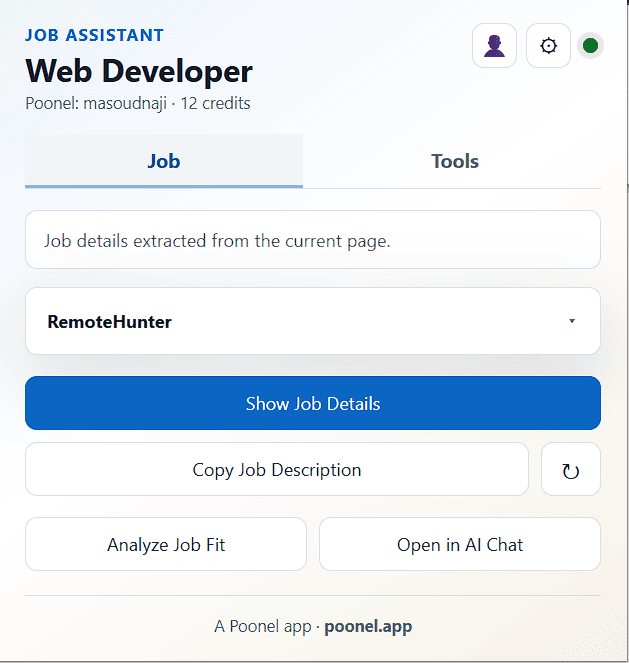Copy Job Description button
Screen dimensions: 629x663
coord(277,469)
